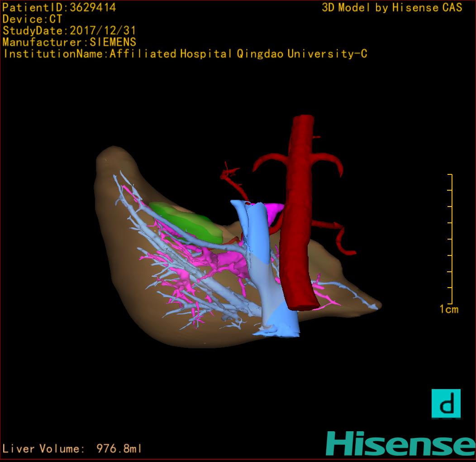Viewport: 476px width, 462px height.
Task: Select the small jagged red artery above the liver
Action: pos(230,174)
